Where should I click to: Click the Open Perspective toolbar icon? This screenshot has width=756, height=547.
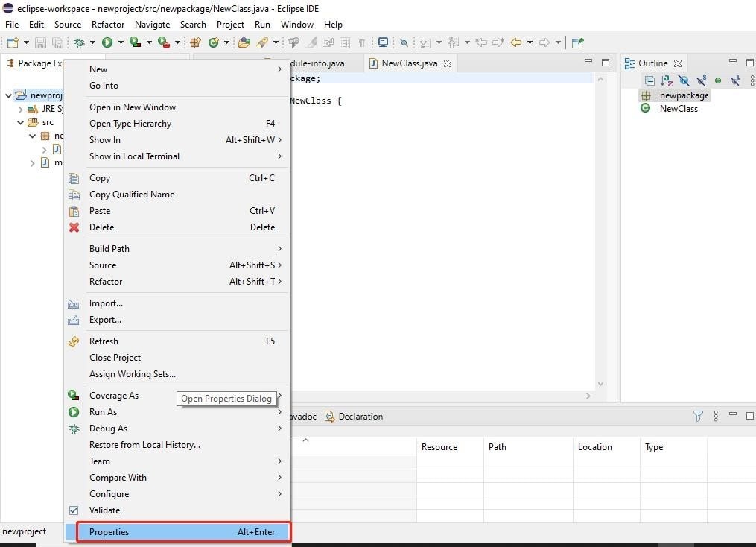coord(577,42)
